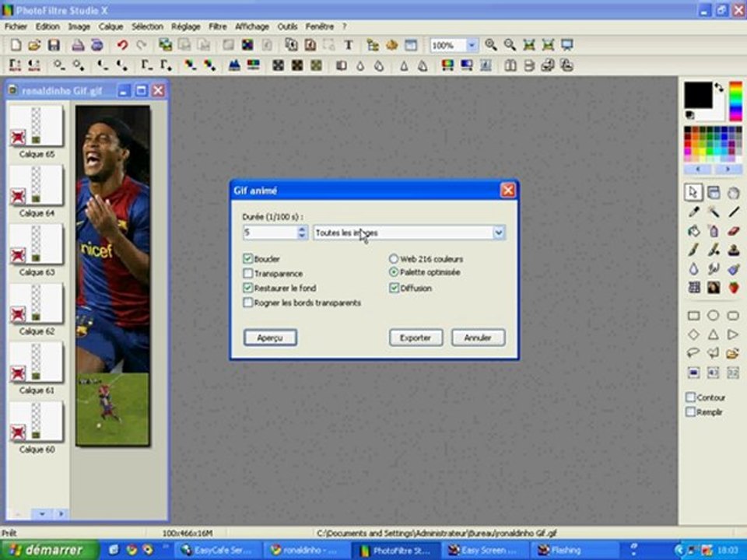Select the Text tool icon in toolbar

coord(349,45)
